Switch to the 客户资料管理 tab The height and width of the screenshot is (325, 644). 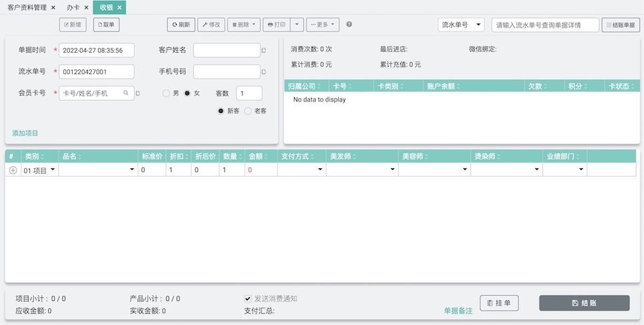27,7
